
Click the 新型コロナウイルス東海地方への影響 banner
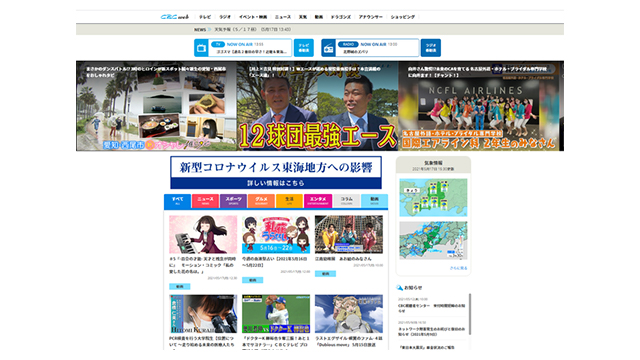(276, 173)
